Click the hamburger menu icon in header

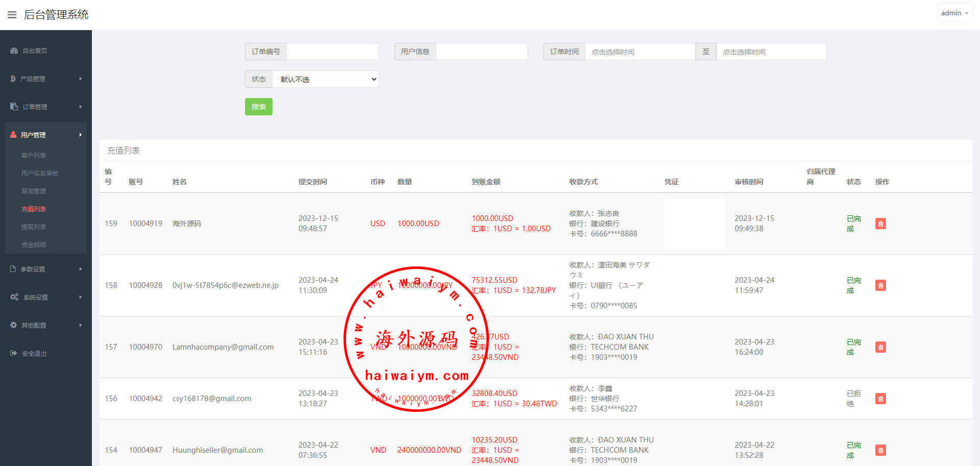pyautogui.click(x=12, y=15)
